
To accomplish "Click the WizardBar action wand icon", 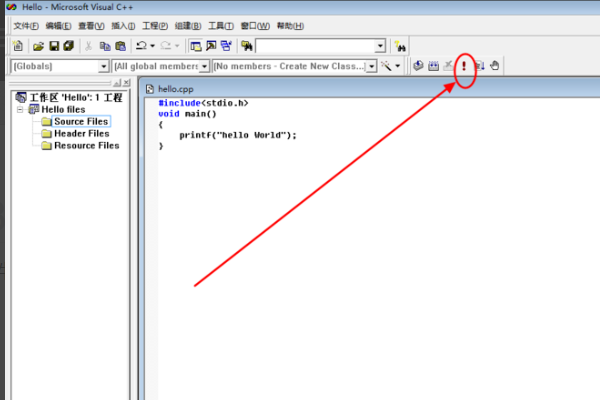I will (386, 66).
